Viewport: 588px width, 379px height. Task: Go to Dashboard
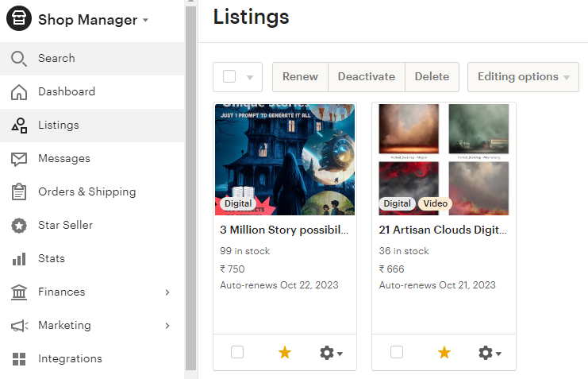[x=92, y=92]
